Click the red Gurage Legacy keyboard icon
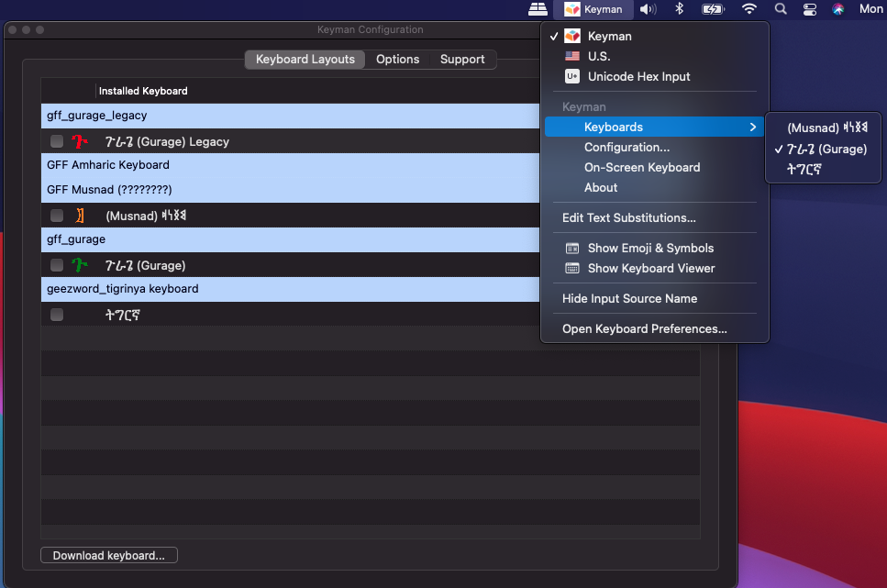Viewport: 887px width, 588px height. pyautogui.click(x=80, y=141)
